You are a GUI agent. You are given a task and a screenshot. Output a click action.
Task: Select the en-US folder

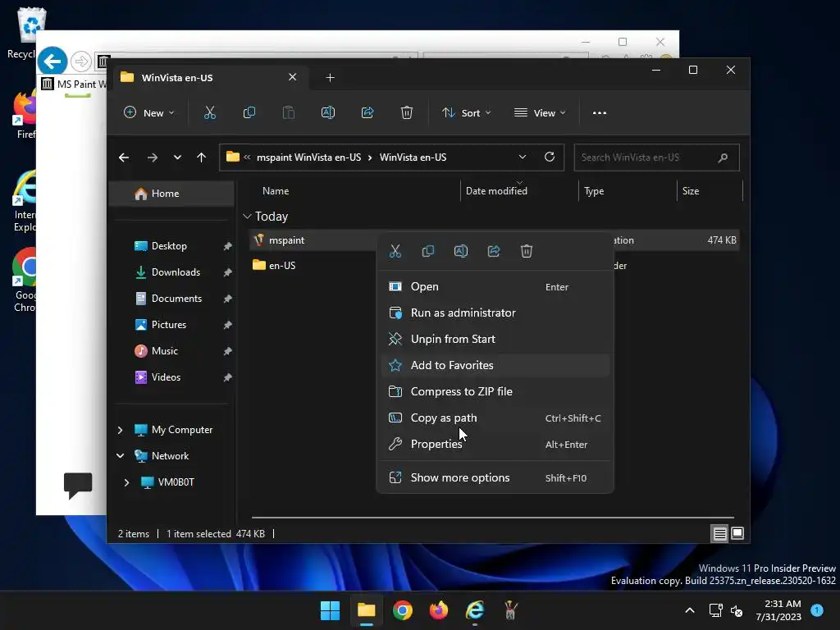(282, 265)
